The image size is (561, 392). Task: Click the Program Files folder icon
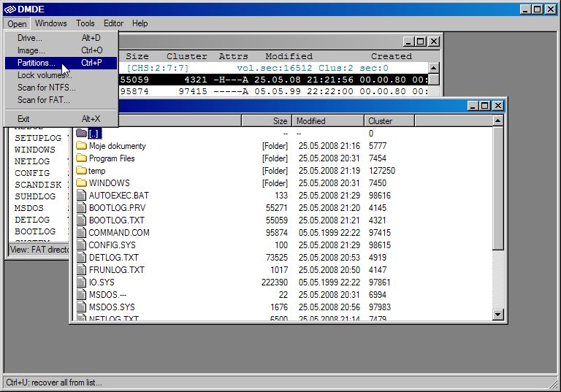(82, 158)
